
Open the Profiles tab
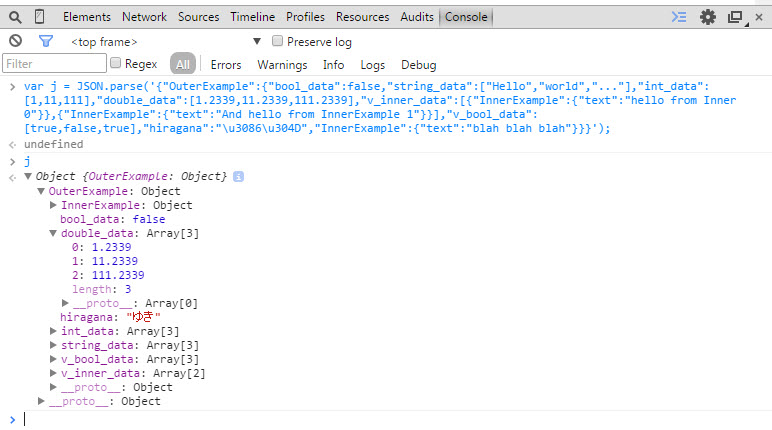305,17
